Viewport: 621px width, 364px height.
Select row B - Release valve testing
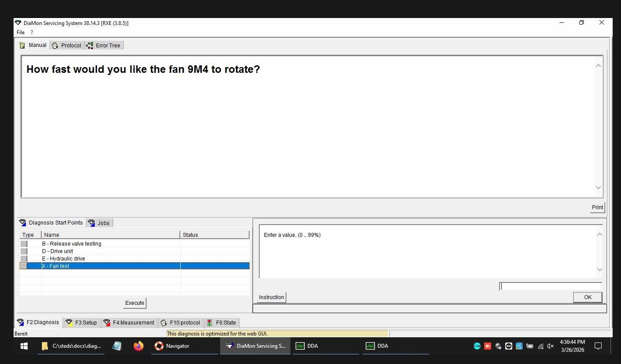tap(134, 244)
